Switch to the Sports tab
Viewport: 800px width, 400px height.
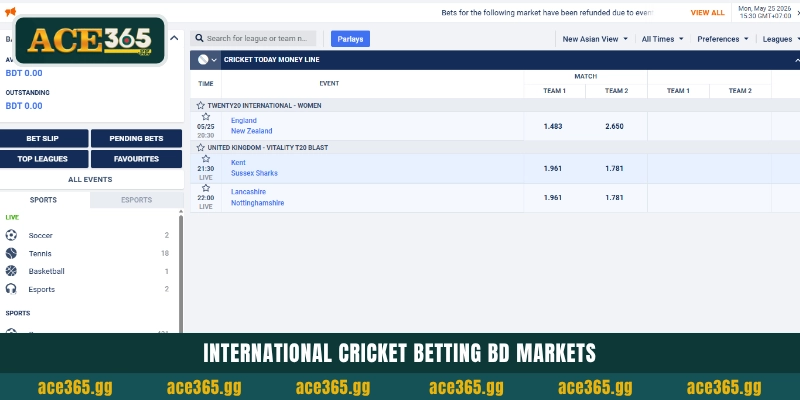tap(43, 199)
